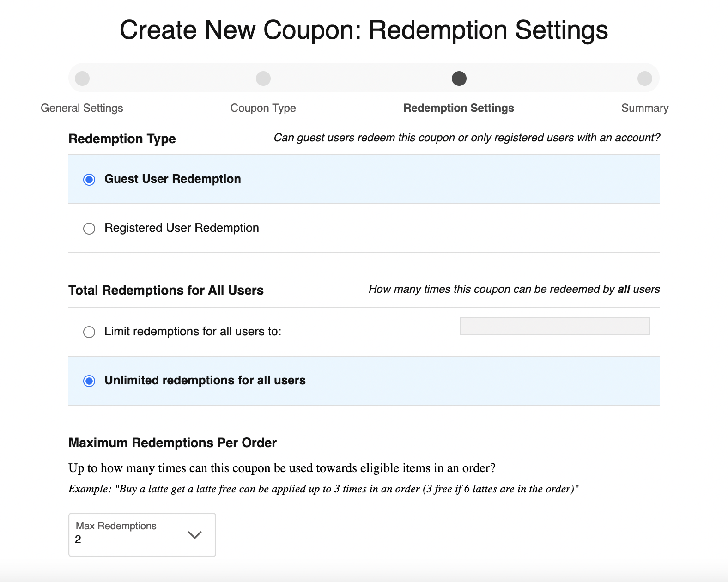Click the Maximum Redemptions Per Order heading
This screenshot has width=728, height=582.
tap(172, 443)
